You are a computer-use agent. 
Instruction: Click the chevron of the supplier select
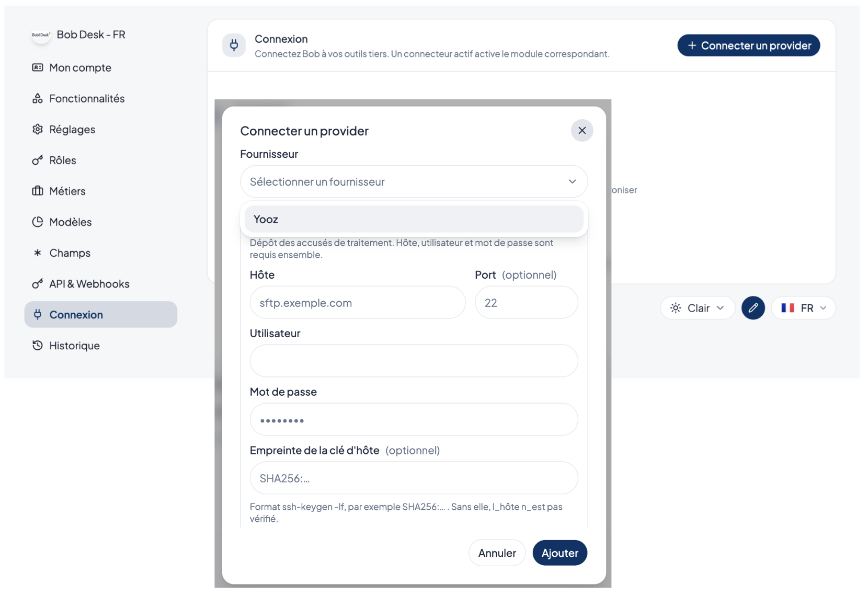[x=572, y=181]
